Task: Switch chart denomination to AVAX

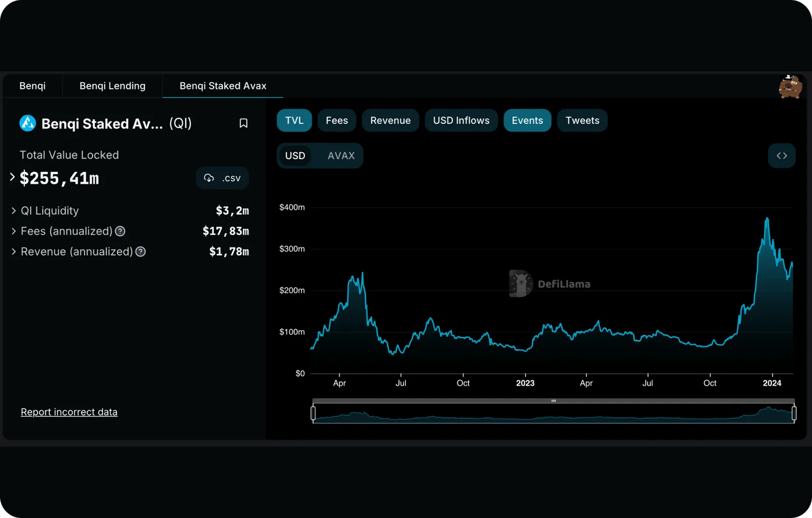Action: coord(341,156)
